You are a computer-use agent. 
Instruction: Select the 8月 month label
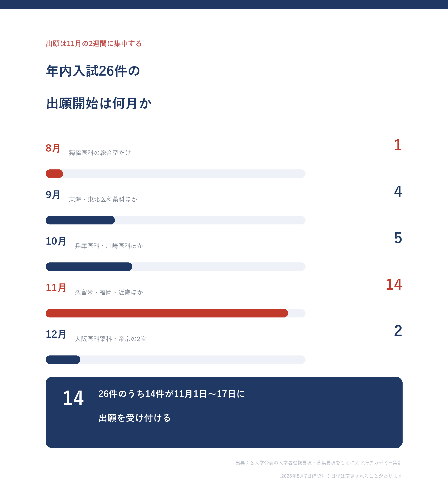[x=53, y=148]
